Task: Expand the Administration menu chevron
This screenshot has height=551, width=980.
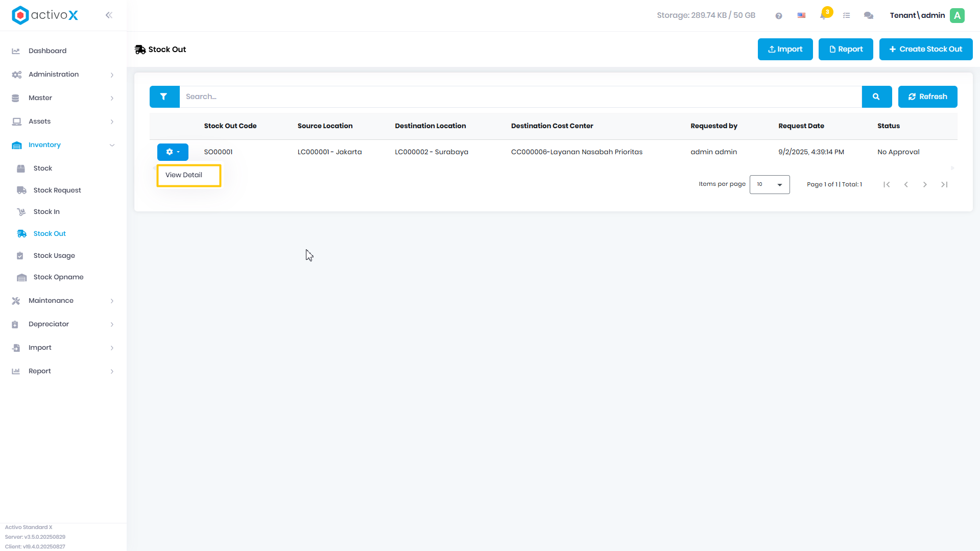Action: (x=112, y=75)
